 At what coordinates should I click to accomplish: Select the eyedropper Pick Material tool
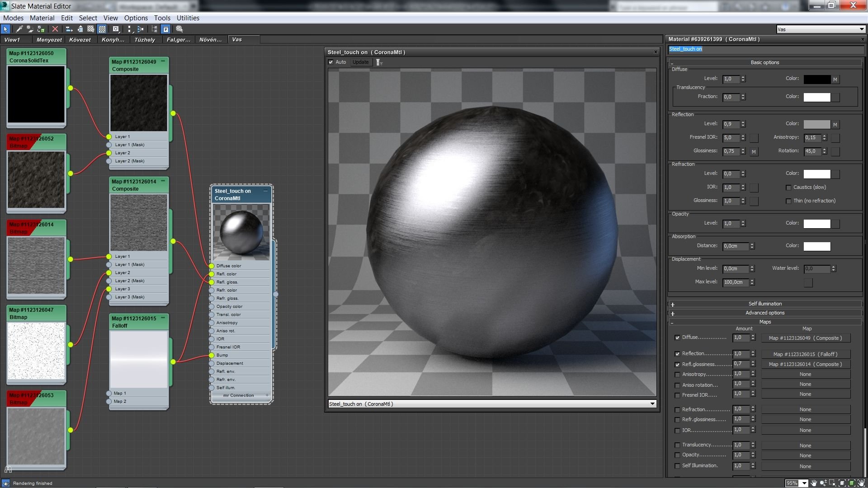click(x=19, y=29)
